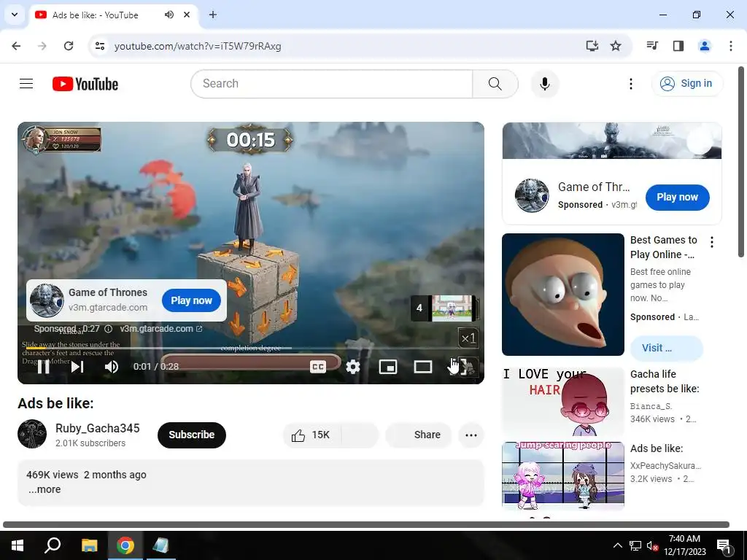Screen dimensions: 747x560
Task: Install app icon in address bar
Action: (x=592, y=46)
